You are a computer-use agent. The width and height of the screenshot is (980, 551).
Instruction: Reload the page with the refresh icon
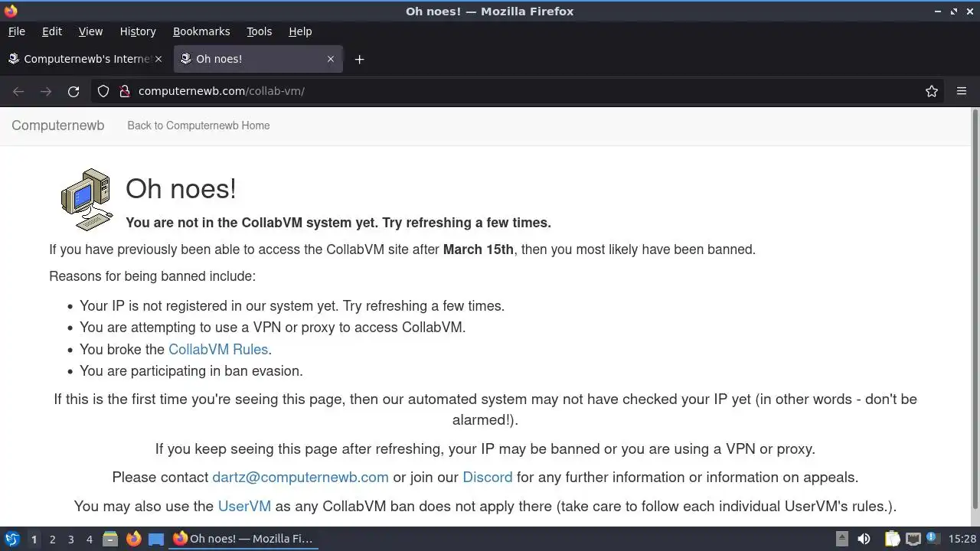pyautogui.click(x=73, y=91)
